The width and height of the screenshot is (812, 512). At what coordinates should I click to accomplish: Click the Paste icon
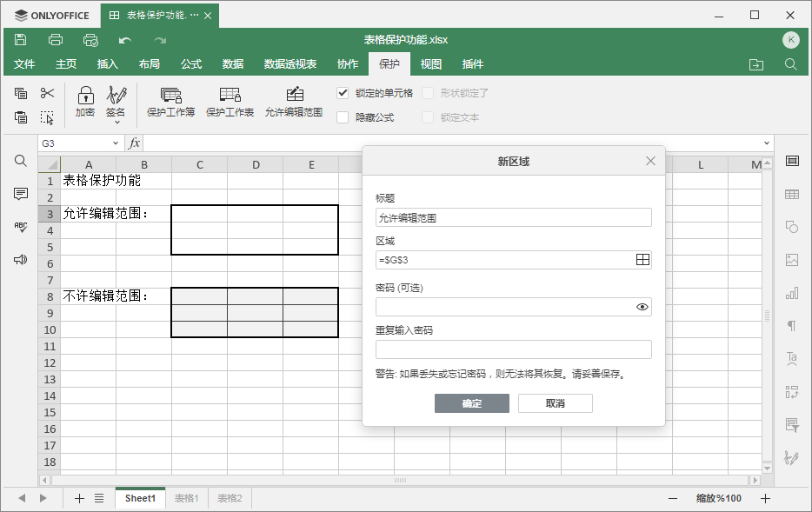pyautogui.click(x=21, y=117)
